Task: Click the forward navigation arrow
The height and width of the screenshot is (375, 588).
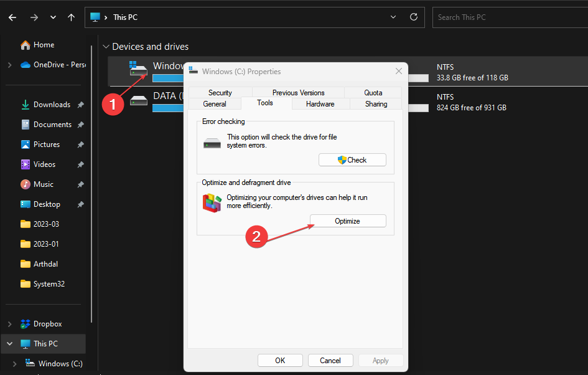Action: click(x=34, y=17)
